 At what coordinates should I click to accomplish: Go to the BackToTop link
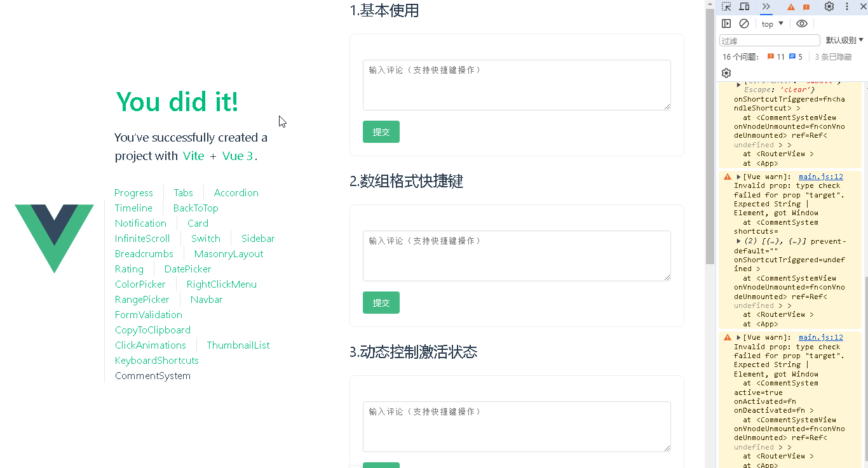tap(196, 208)
